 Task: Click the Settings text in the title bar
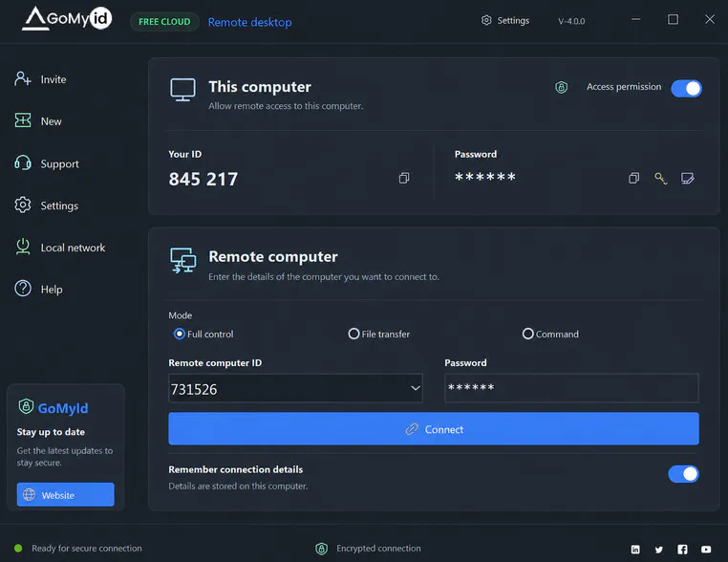(513, 20)
